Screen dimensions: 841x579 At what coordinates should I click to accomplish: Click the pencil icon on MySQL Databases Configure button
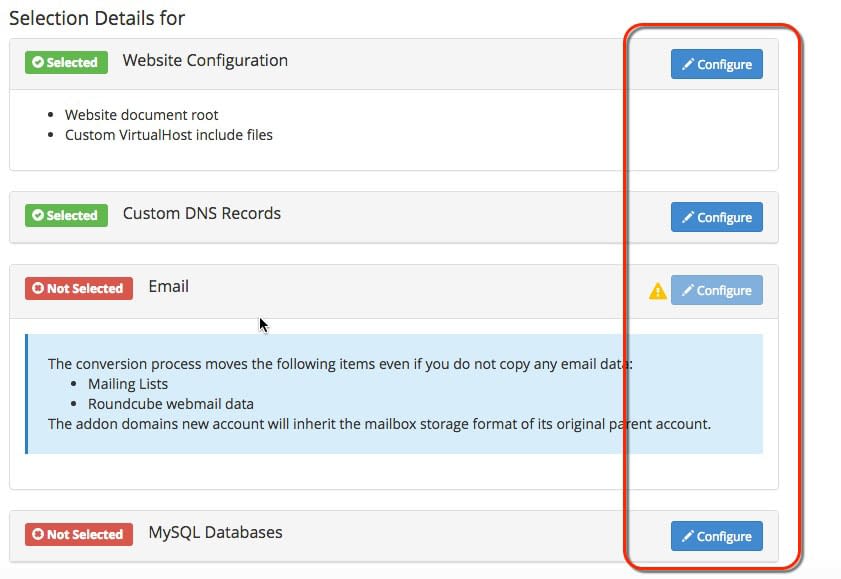coord(689,536)
